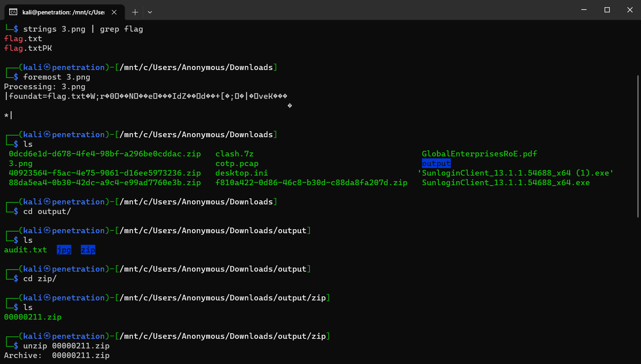This screenshot has height=364, width=641.
Task: Click 0dcd6e1d-d678-4fe4-98bf-a296be0cddac.zip
Action: 105,154
